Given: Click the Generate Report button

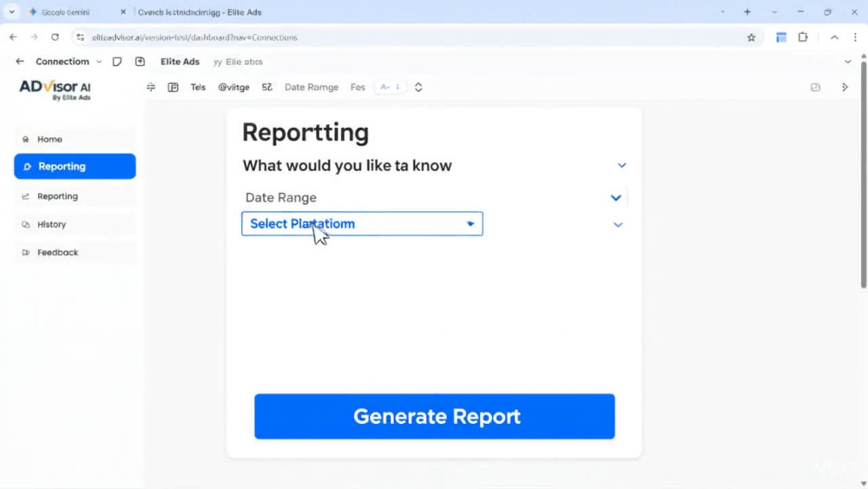Looking at the screenshot, I should tap(435, 416).
